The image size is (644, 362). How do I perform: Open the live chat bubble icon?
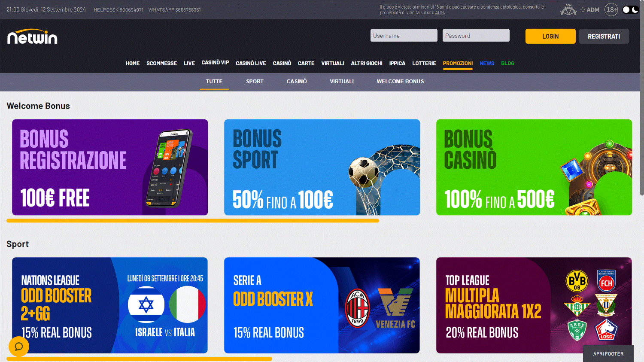pyautogui.click(x=19, y=347)
